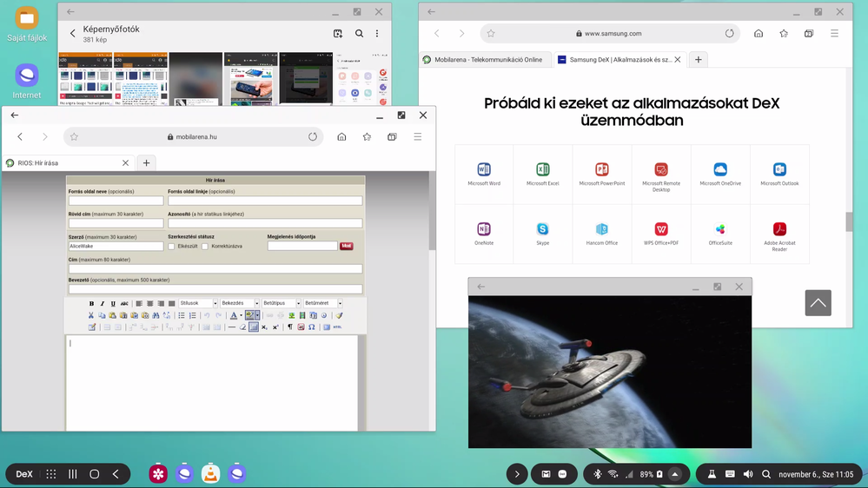Click the Cím (maximum 80 karakter) input field
Image resolution: width=868 pixels, height=488 pixels.
(x=215, y=269)
